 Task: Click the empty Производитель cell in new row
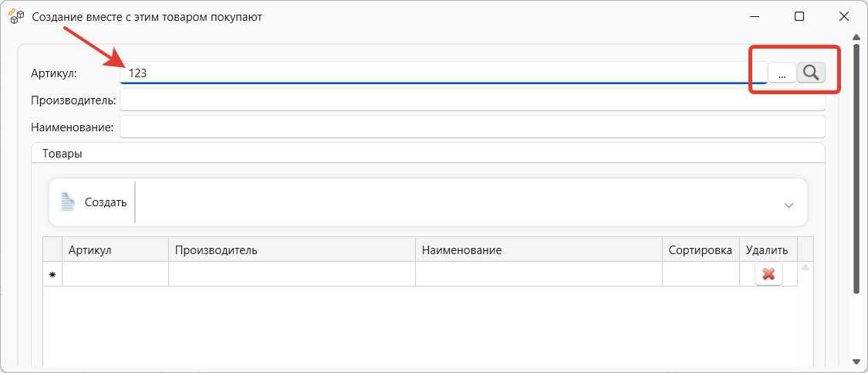pyautogui.click(x=292, y=274)
